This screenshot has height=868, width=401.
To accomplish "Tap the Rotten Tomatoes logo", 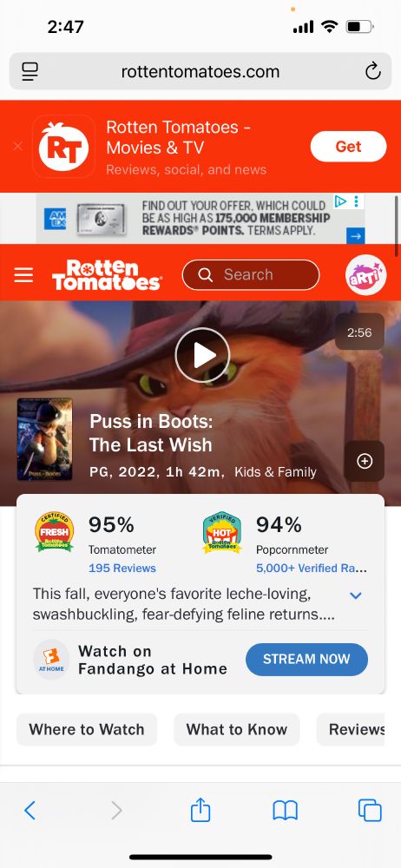I will (x=107, y=274).
